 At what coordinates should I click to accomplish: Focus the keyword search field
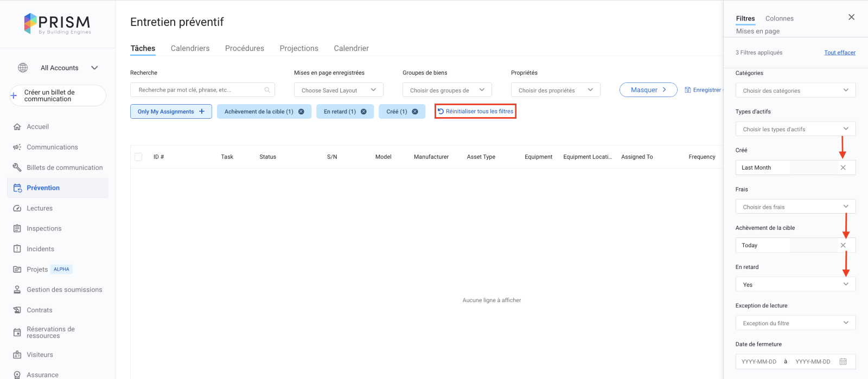pyautogui.click(x=198, y=90)
